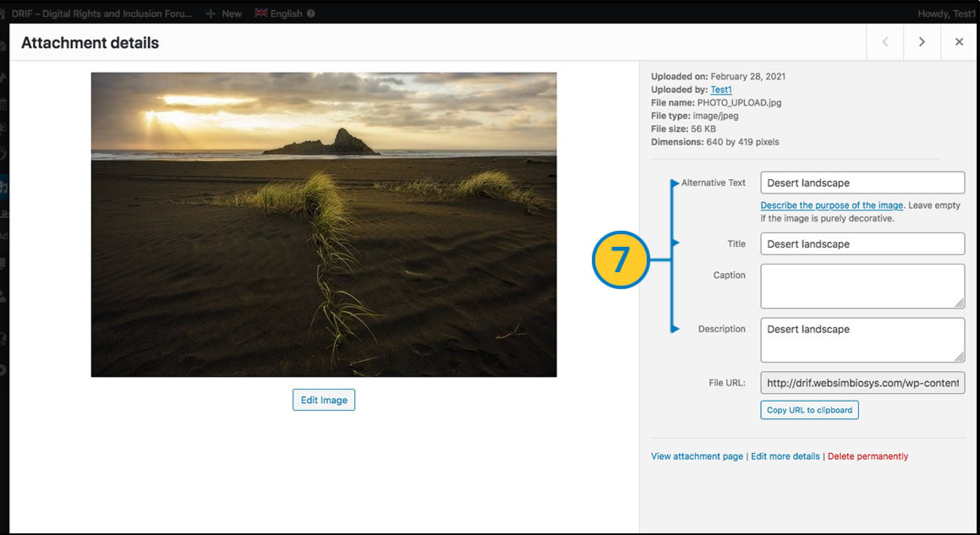Viewport: 980px width, 535px height.
Task: Click the beach landscape image preview
Action: coord(324,224)
